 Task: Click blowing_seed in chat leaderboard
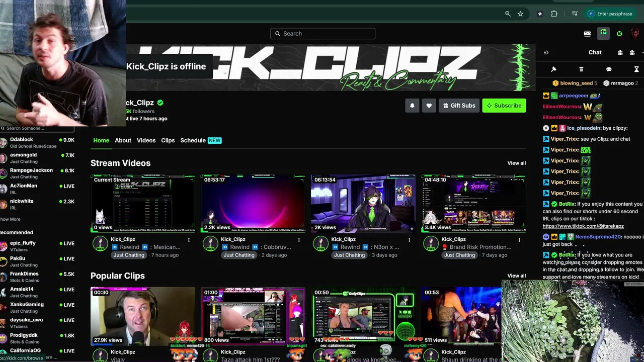pyautogui.click(x=576, y=83)
